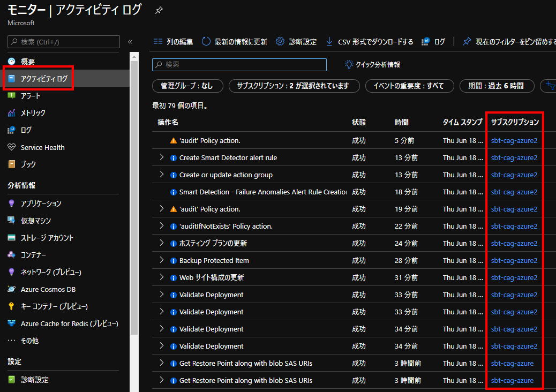Click the ログ icon in toolbar
The width and height of the screenshot is (556, 392).
click(425, 41)
